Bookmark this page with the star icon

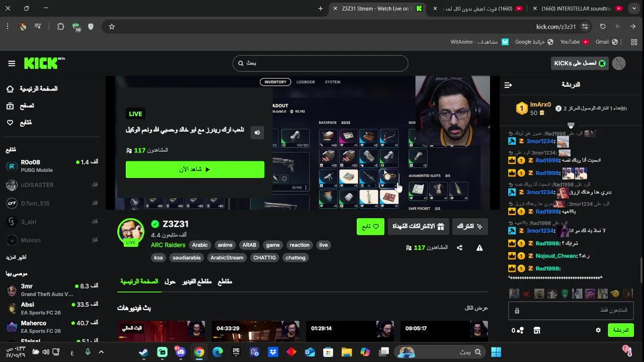[112, 27]
